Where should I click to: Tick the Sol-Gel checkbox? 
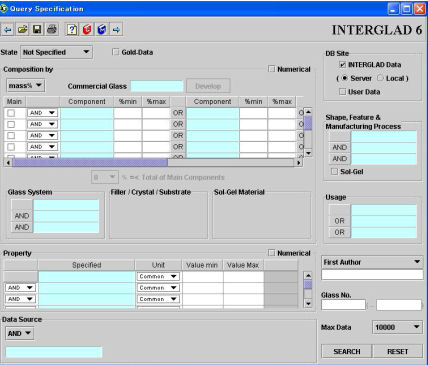point(334,172)
